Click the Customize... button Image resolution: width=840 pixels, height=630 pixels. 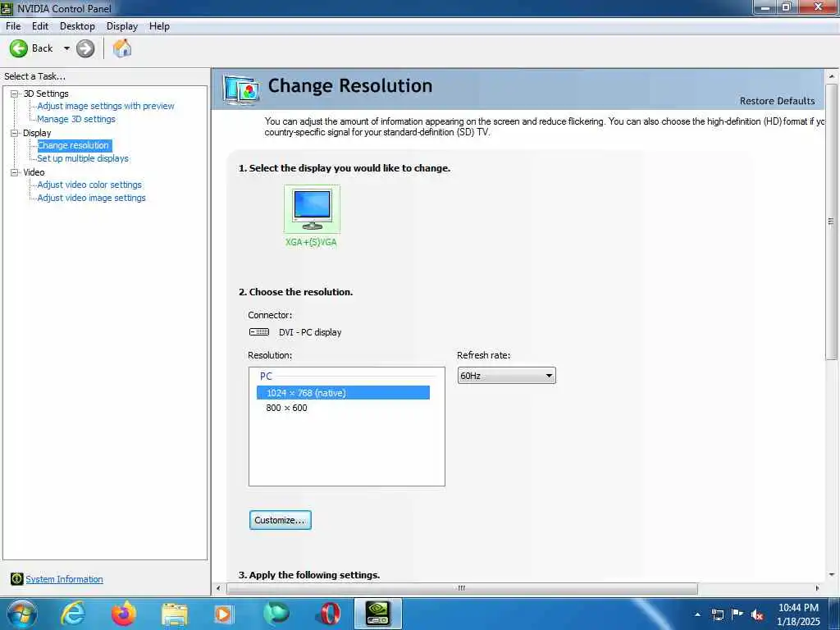tap(281, 520)
